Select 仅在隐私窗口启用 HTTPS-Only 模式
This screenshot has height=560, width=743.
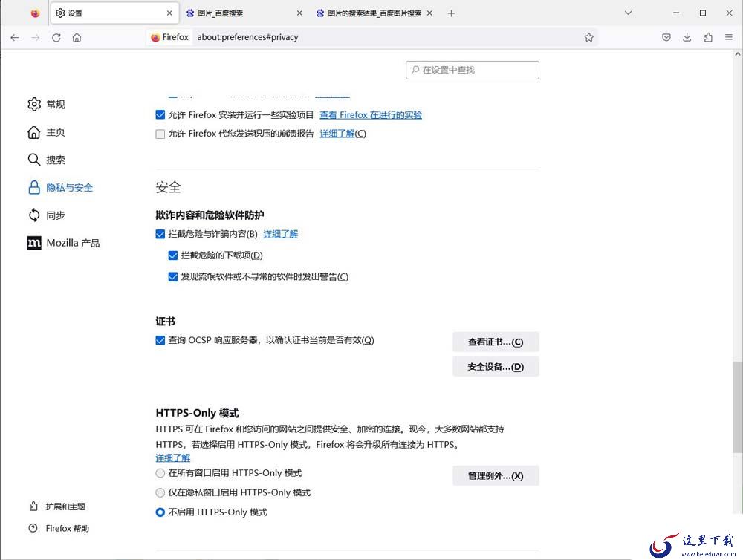coord(160,492)
